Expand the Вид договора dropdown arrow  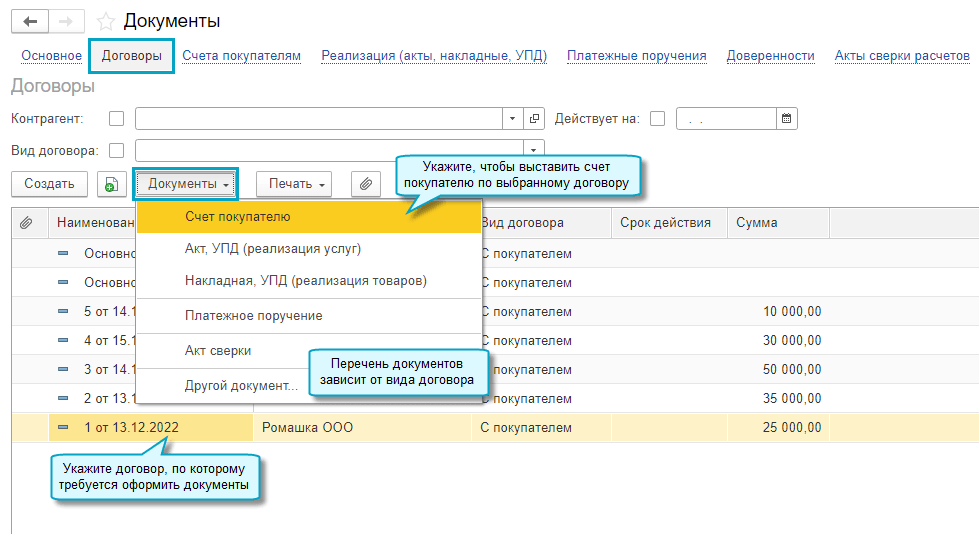[534, 151]
